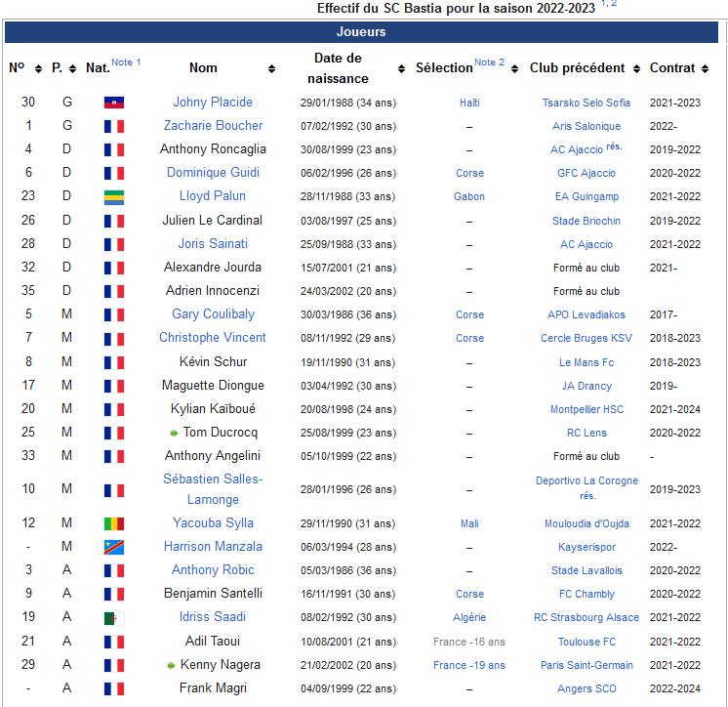Sort players by the Nom column arrows
The height and width of the screenshot is (707, 728).
pyautogui.click(x=271, y=68)
